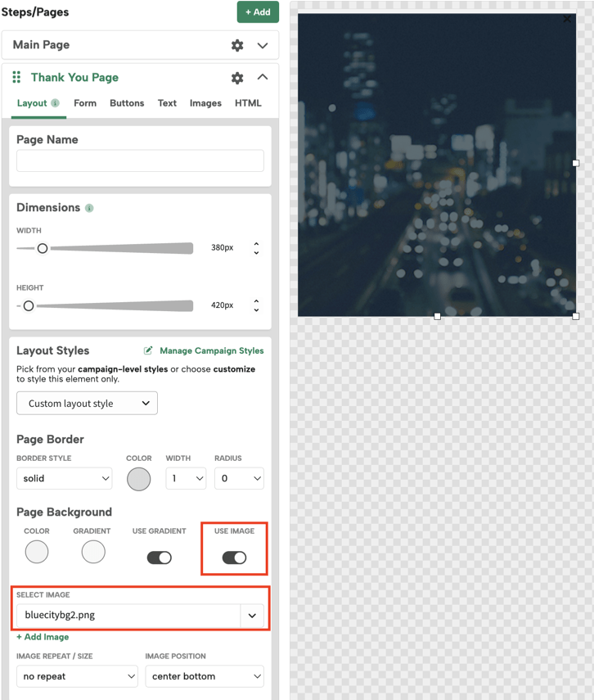
Task: Switch to the Form tab
Action: click(85, 103)
